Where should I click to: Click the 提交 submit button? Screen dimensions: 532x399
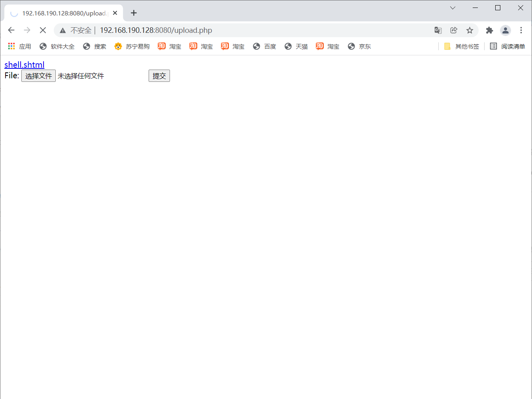pyautogui.click(x=159, y=76)
